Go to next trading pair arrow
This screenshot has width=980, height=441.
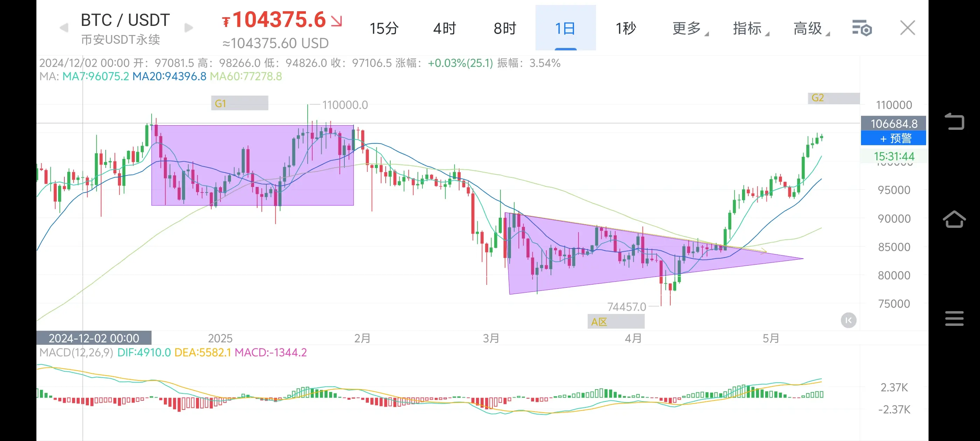point(189,28)
